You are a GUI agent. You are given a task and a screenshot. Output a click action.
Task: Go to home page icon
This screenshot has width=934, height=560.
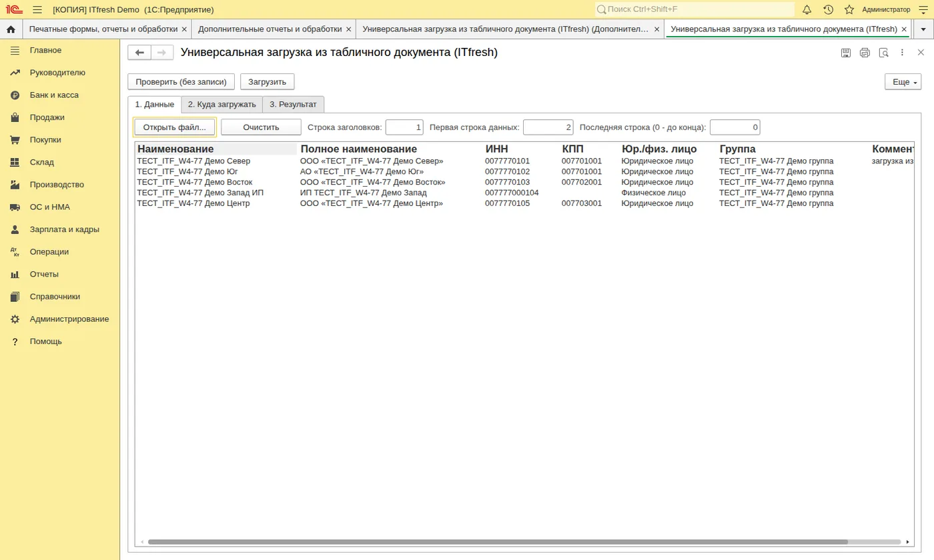click(11, 29)
